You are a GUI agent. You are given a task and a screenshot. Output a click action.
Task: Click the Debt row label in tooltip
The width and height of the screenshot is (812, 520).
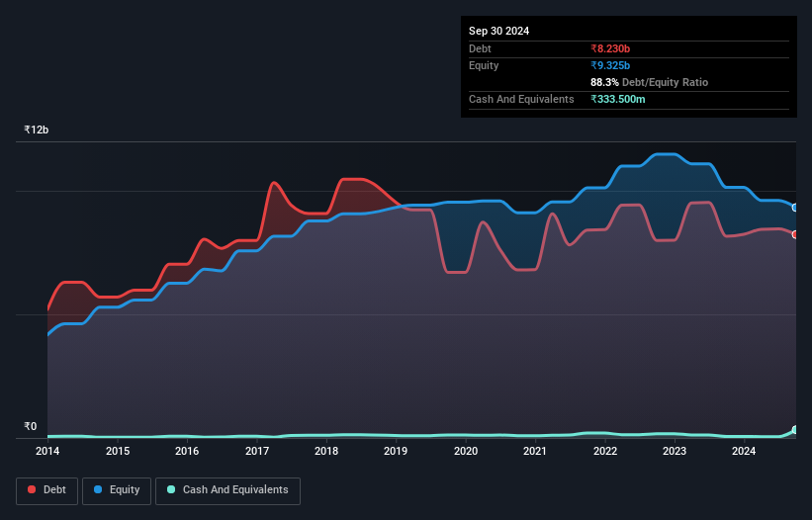point(480,48)
